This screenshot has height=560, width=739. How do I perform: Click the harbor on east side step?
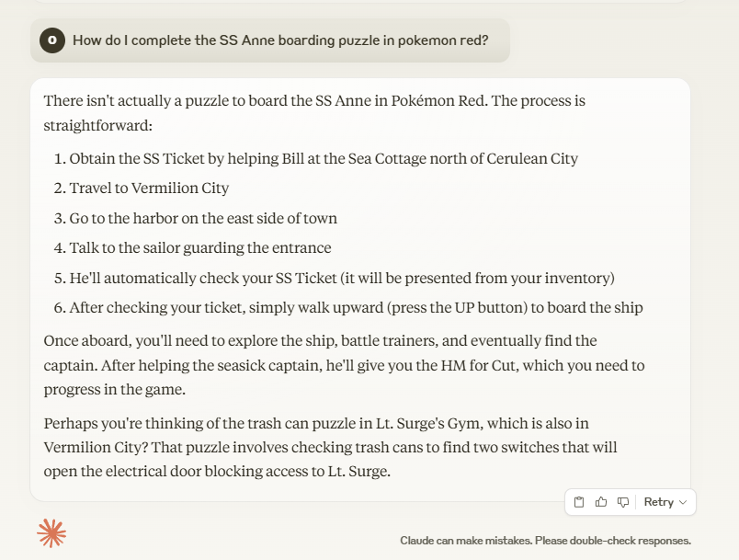point(196,218)
